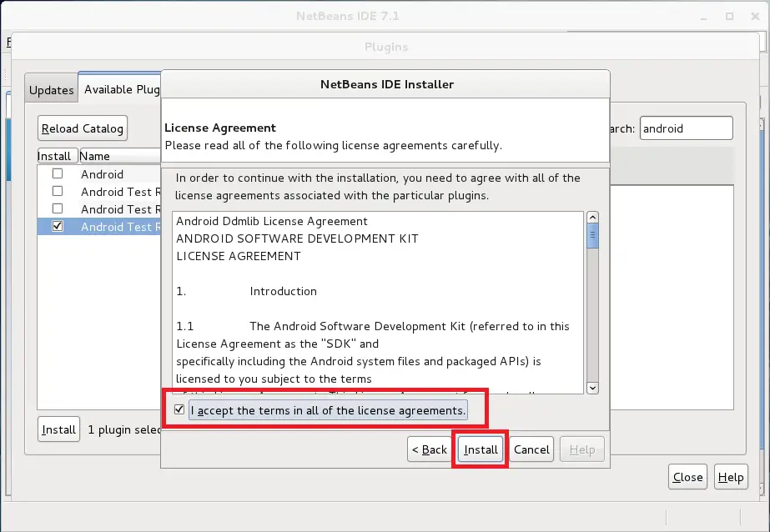Screen dimensions: 770x532
Task: Accept the license agreement terms checkbox
Action: (x=179, y=409)
